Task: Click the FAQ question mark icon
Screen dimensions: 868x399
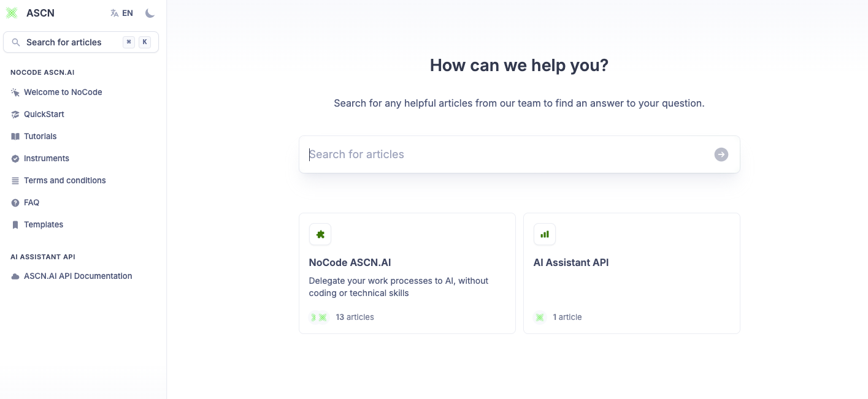Action: pyautogui.click(x=15, y=202)
